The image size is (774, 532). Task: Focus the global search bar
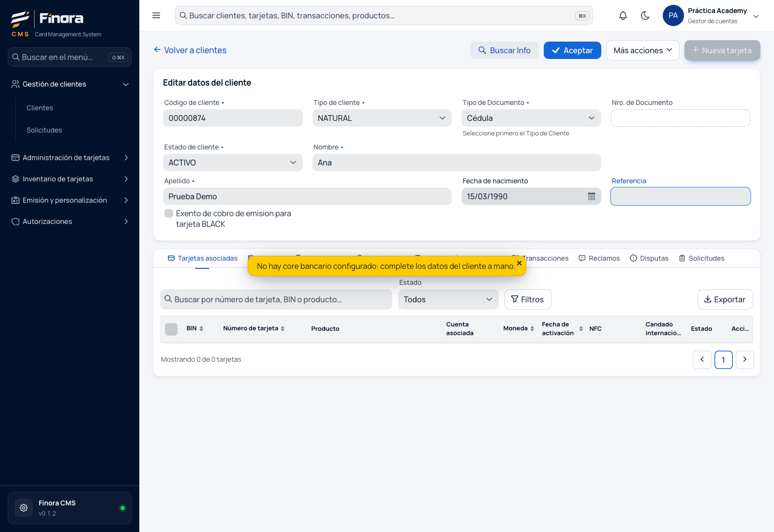(x=384, y=15)
